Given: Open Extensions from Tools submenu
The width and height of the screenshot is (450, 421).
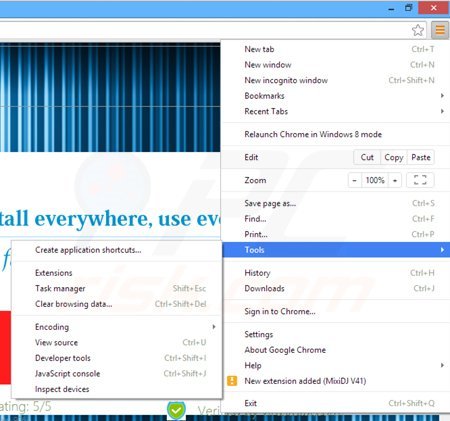Looking at the screenshot, I should [117, 273].
